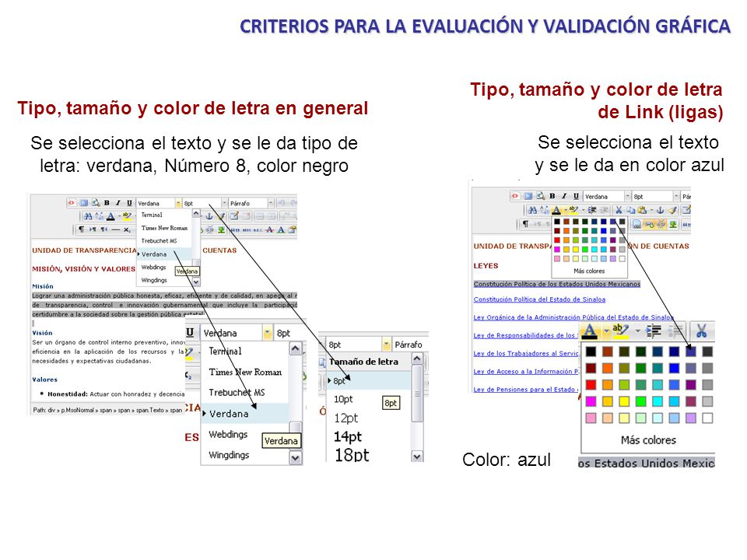This screenshot has height=560, width=747.
Task: Open Constitución Política del Estado de Sinaloa link
Action: [539, 299]
